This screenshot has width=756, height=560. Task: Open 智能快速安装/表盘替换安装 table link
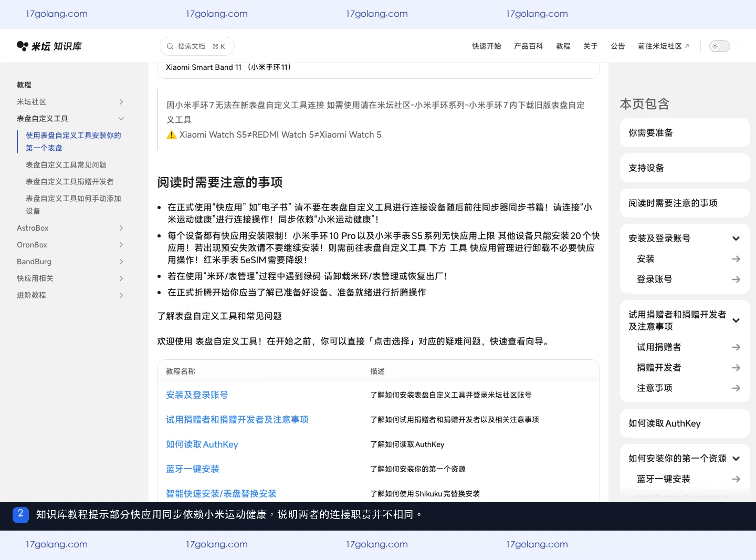[221, 494]
